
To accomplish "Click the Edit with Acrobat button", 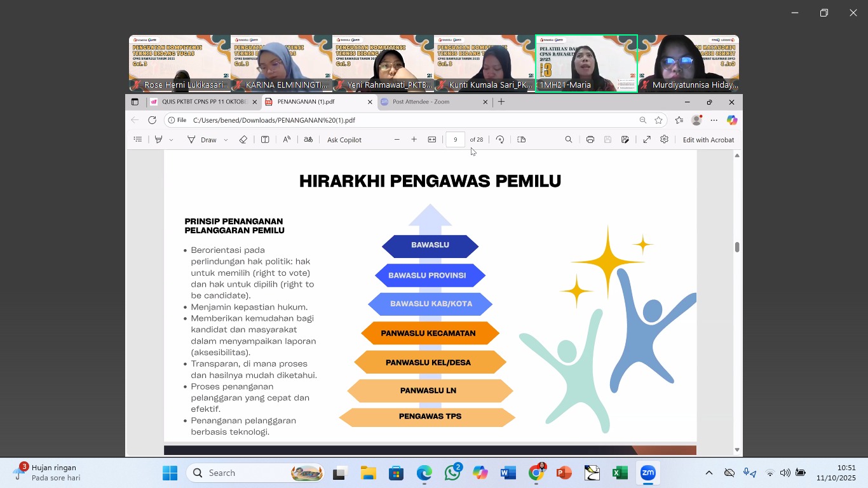I will (709, 139).
